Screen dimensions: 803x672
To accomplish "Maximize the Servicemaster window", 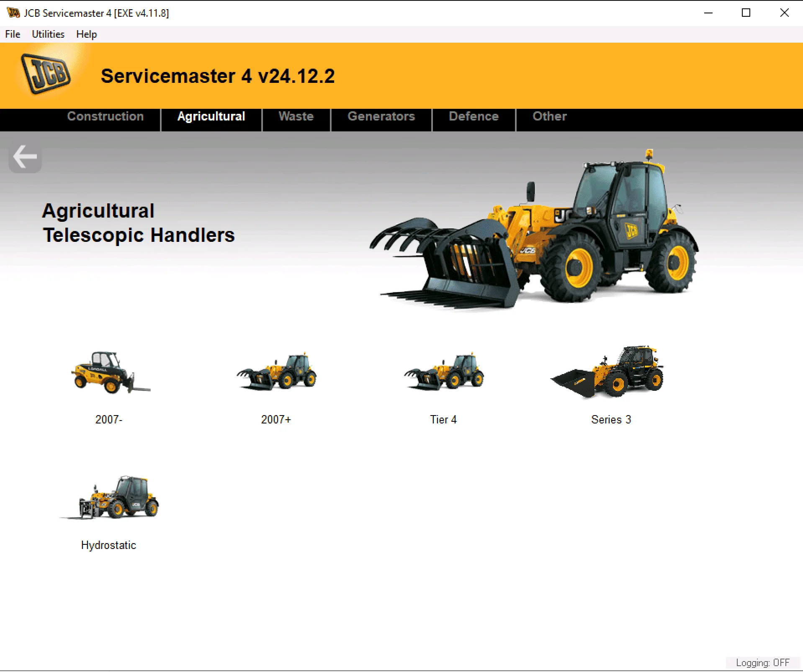I will point(746,13).
